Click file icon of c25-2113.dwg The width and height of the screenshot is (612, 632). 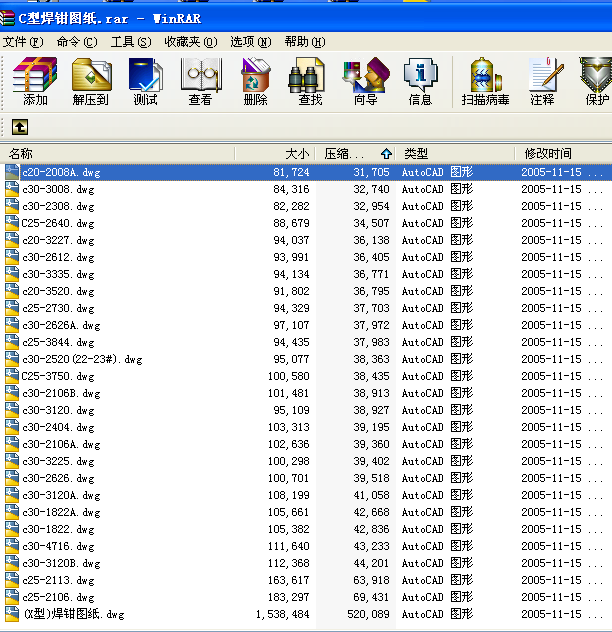(12, 580)
